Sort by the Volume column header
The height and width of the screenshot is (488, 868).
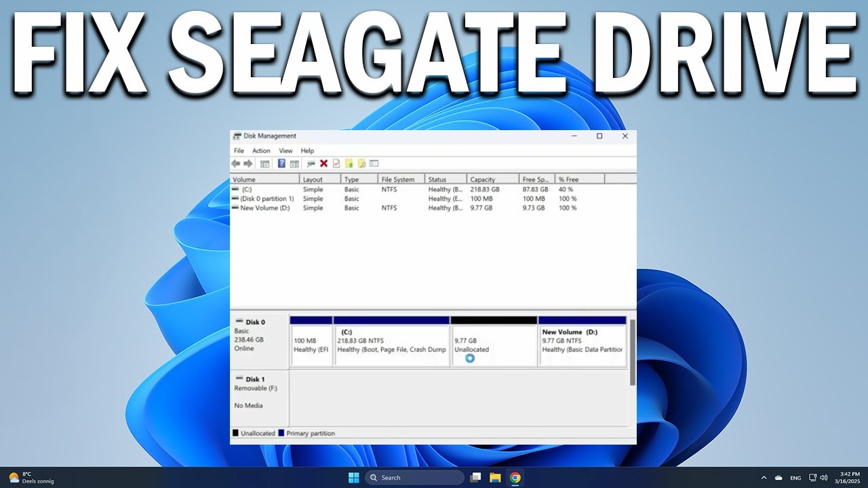pos(264,179)
